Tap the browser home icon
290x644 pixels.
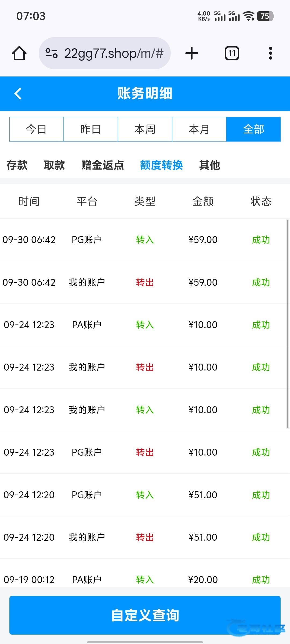pos(19,53)
